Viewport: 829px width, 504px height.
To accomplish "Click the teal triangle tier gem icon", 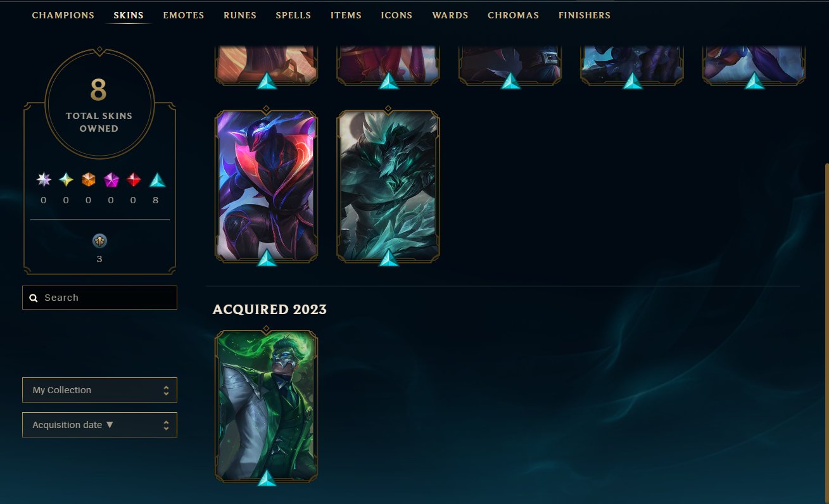I will pyautogui.click(x=157, y=180).
